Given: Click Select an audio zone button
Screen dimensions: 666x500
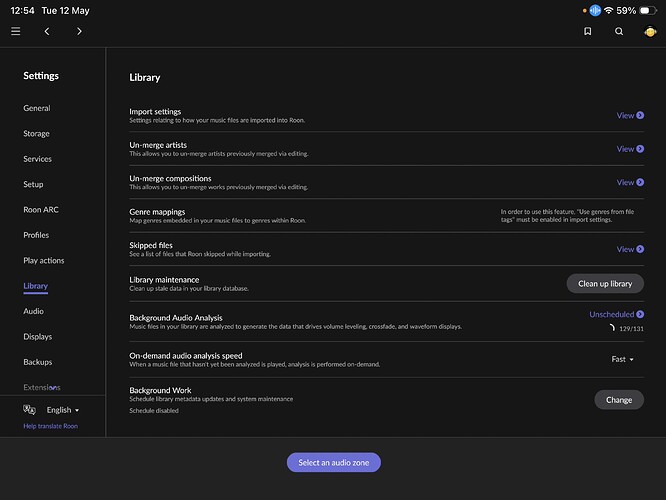Looking at the screenshot, I should [334, 462].
